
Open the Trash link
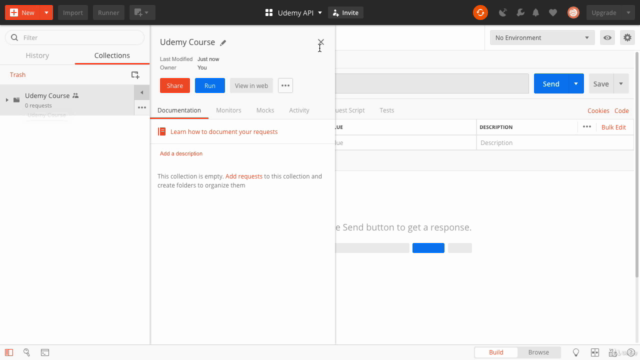click(18, 75)
